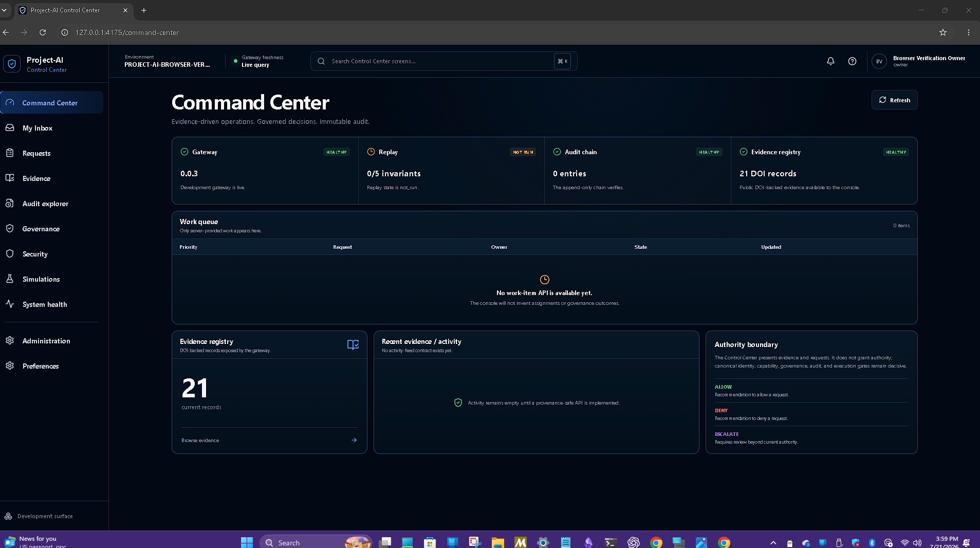Screen dimensions: 980x548
Task: Click the Updated column header
Action: (771, 247)
